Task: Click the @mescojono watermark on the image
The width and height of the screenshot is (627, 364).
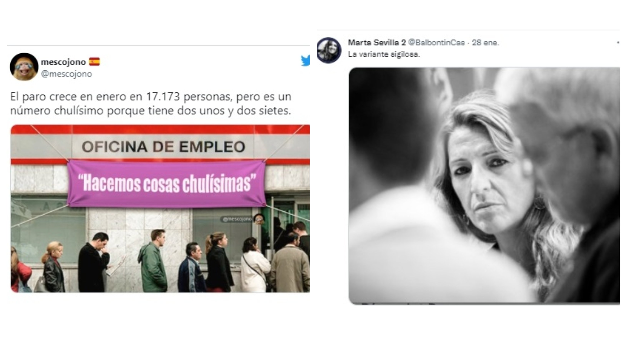Action: pos(237,219)
